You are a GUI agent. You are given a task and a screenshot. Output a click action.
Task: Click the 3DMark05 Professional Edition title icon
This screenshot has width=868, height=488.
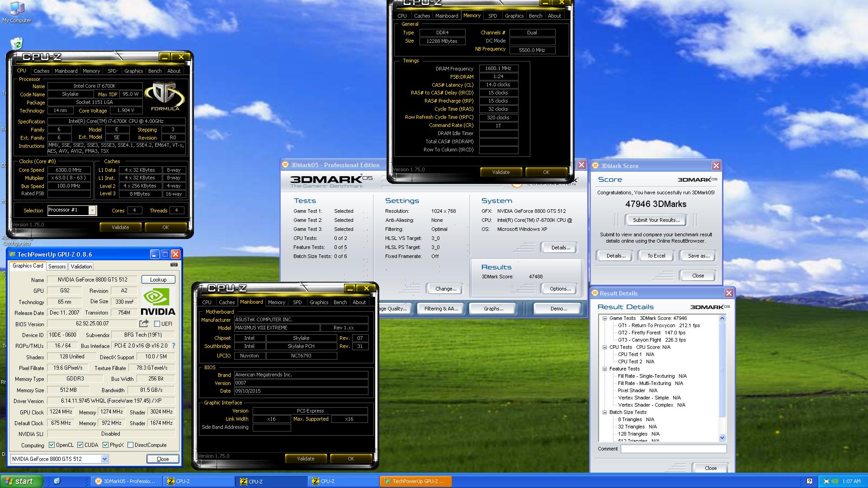(x=285, y=165)
